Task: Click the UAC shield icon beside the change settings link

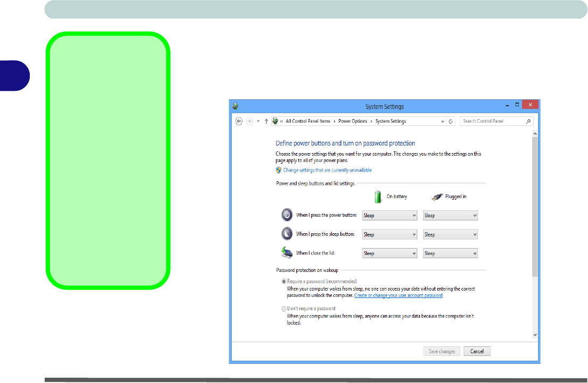Action: (x=278, y=170)
